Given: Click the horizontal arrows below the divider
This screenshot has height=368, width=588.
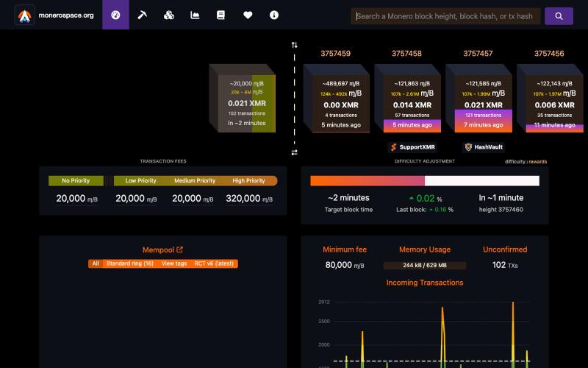Looking at the screenshot, I should tap(295, 152).
